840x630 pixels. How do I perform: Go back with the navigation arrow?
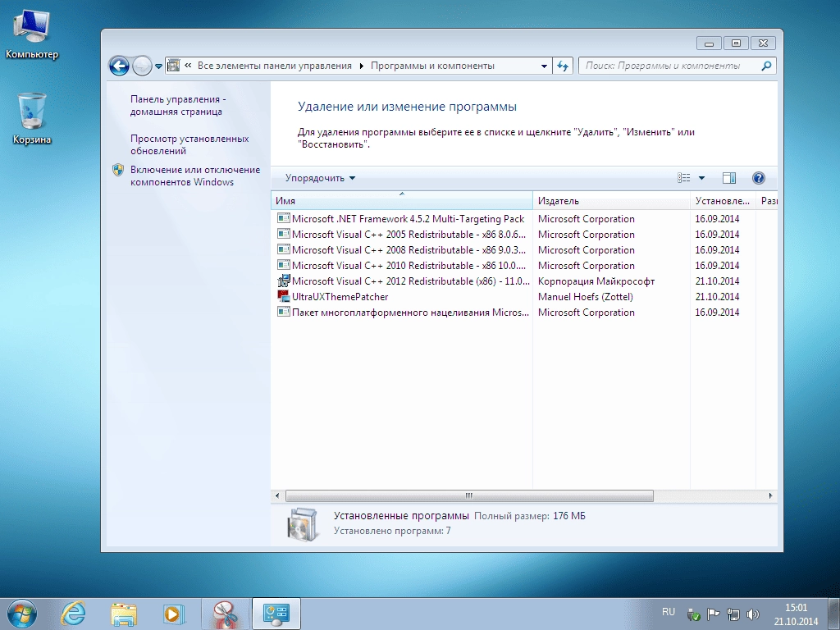coord(119,66)
